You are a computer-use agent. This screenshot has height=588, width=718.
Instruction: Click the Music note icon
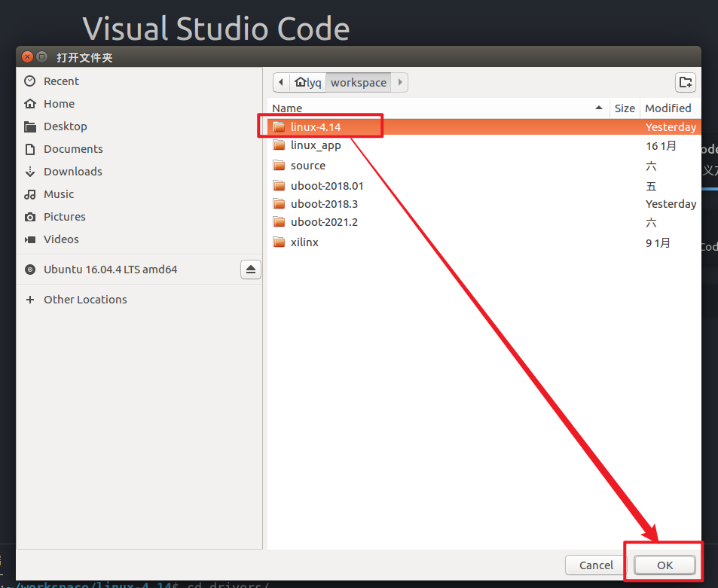[30, 194]
